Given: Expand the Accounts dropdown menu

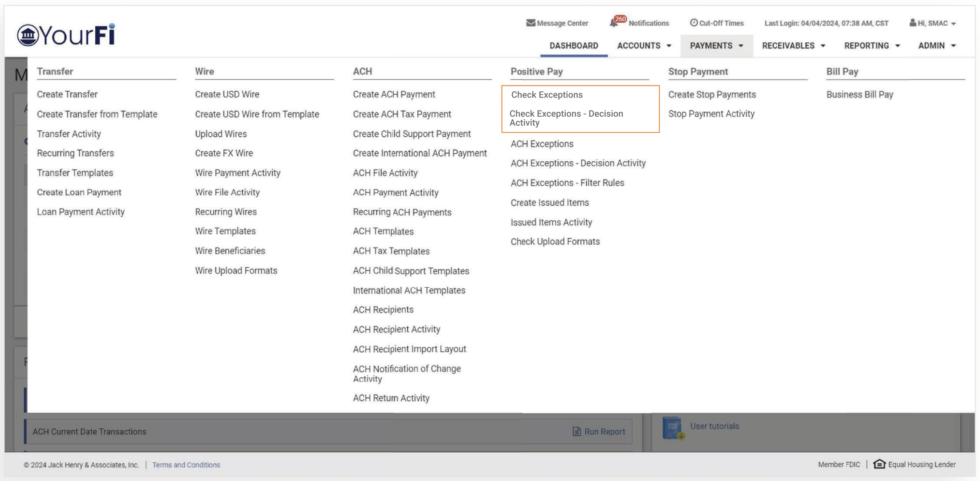Looking at the screenshot, I should point(644,45).
